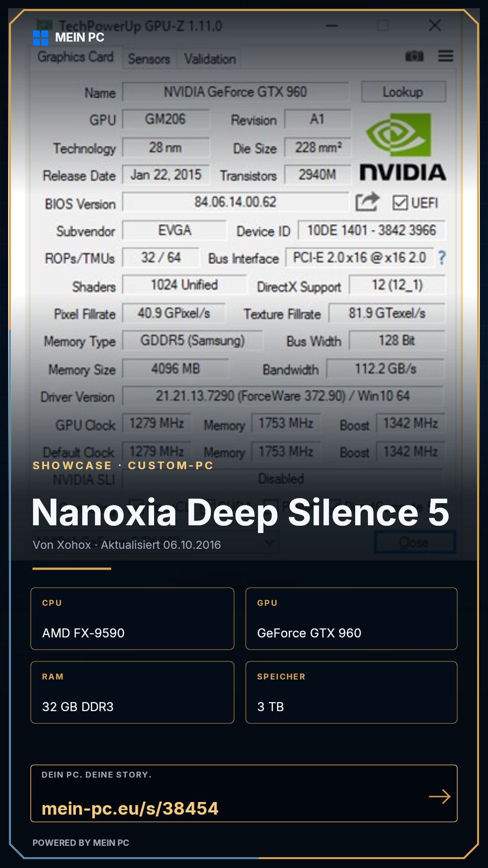Click the POWERED BY MEIN PC footer
488x868 pixels.
(81, 843)
